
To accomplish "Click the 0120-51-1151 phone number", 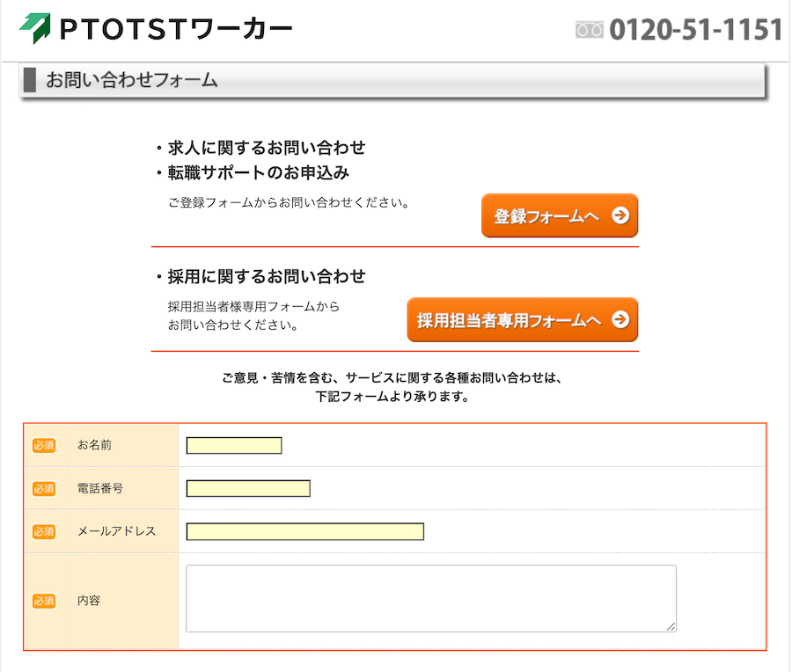I will (x=695, y=30).
